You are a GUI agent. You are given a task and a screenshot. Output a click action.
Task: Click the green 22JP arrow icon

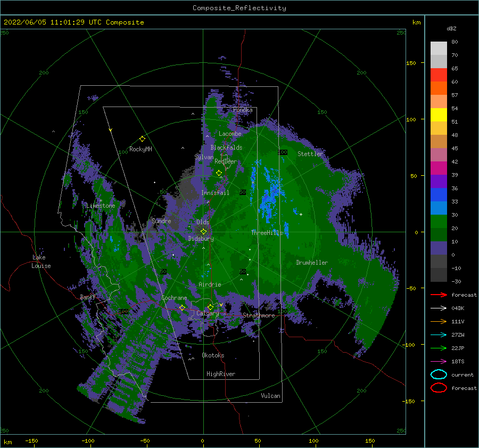439,348
